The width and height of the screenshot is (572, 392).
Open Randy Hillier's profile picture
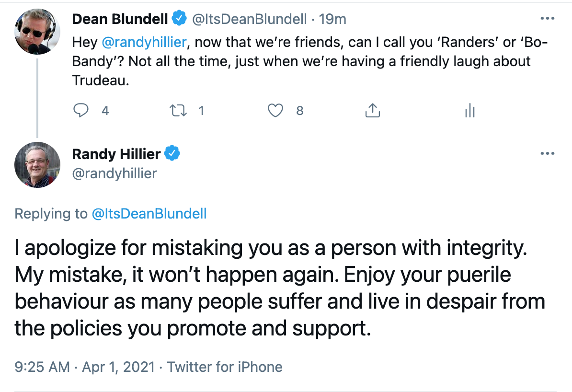click(37, 165)
